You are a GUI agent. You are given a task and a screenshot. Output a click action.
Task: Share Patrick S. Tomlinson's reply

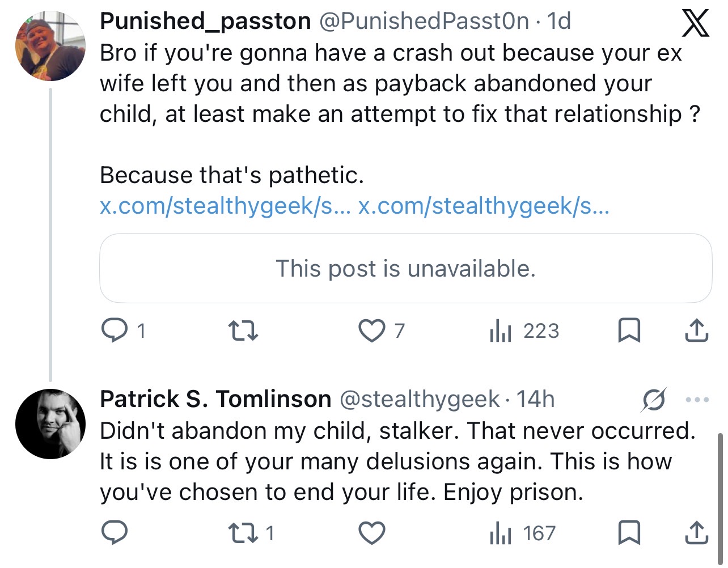(x=696, y=533)
